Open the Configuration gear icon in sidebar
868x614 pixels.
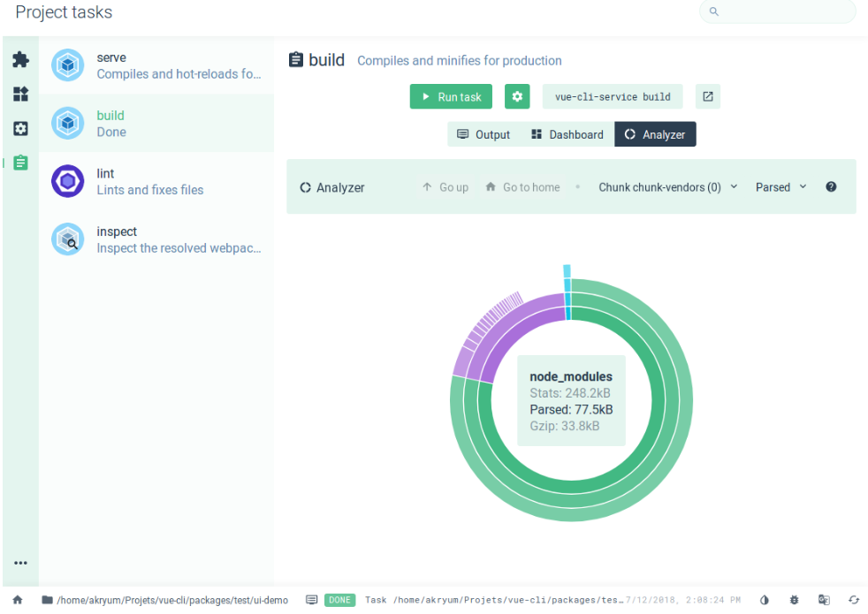point(20,129)
